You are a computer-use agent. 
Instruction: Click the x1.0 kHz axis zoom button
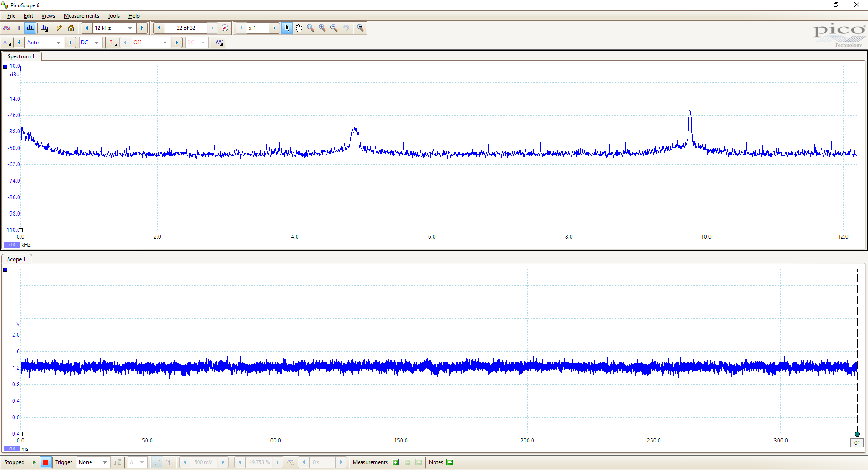(x=12, y=245)
